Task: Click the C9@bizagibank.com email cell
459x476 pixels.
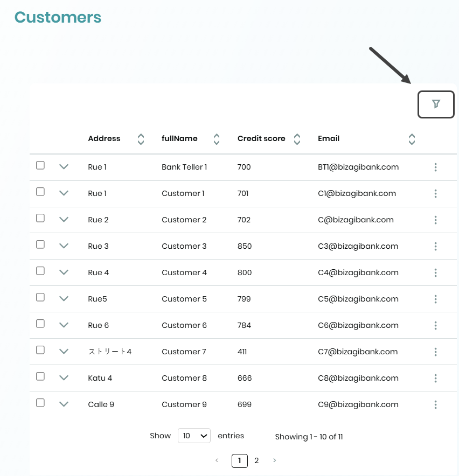Action: [x=358, y=405]
